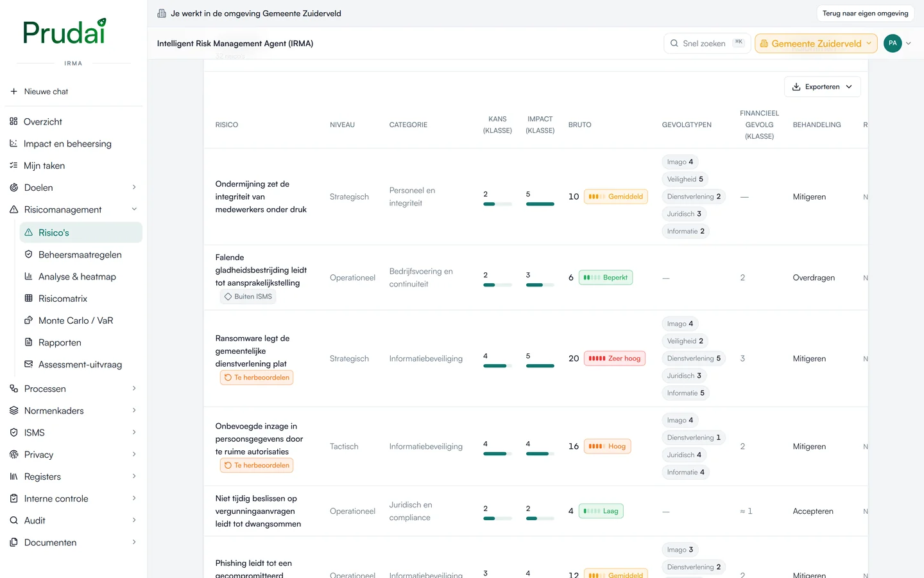Screen dimensions: 924x578
Task: Click the Mijn taken checklist icon
Action: click(13, 166)
